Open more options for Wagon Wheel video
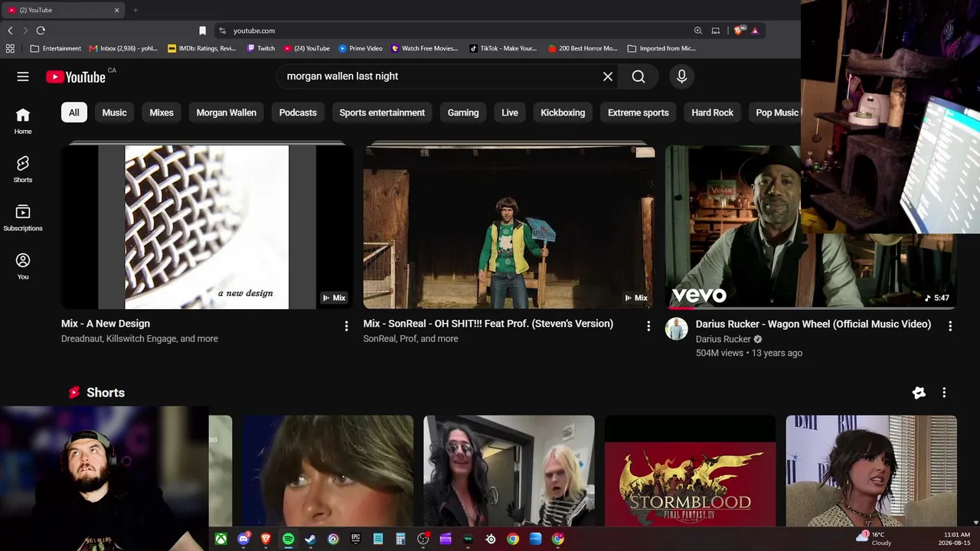The height and width of the screenshot is (551, 980). (950, 326)
